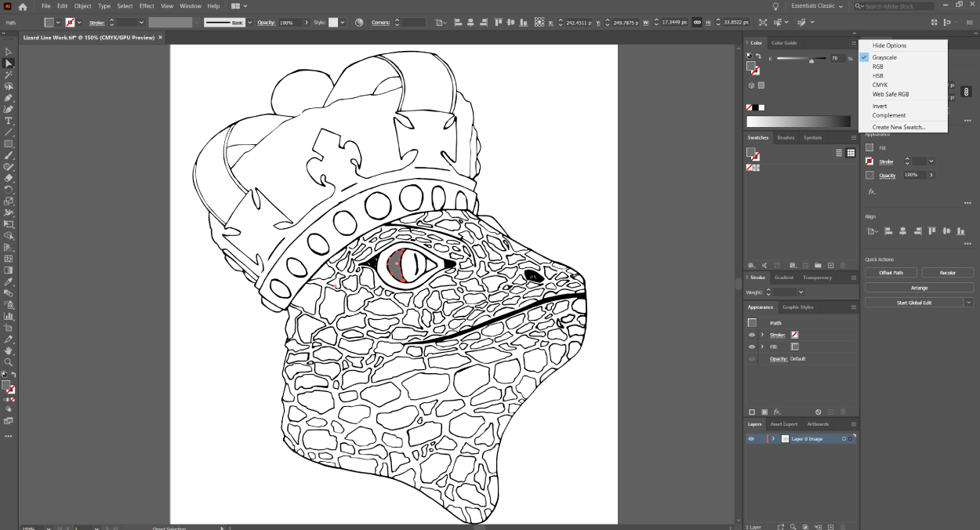The image size is (980, 530).
Task: Pick the Magic Wand tool
Action: click(9, 75)
